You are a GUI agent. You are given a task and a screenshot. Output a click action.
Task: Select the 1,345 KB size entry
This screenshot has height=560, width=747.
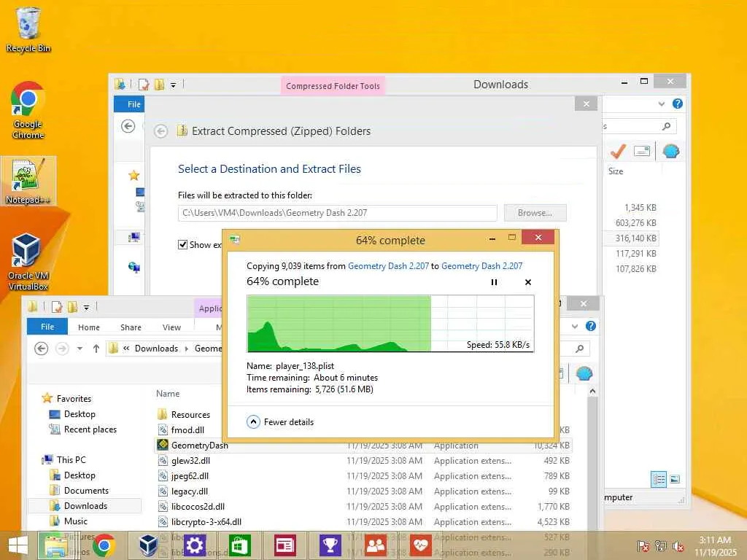pos(640,208)
